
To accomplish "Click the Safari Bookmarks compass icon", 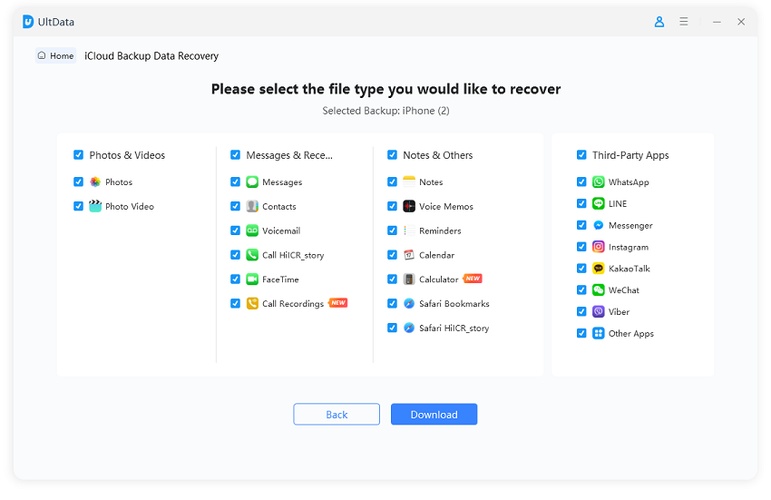I will 409,303.
